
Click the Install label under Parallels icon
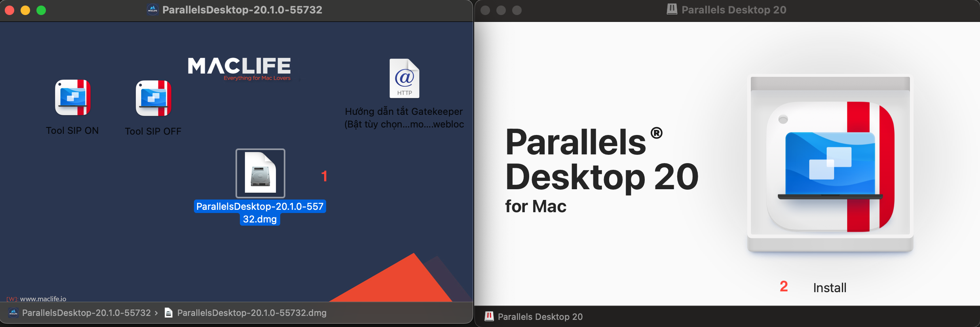tap(830, 287)
